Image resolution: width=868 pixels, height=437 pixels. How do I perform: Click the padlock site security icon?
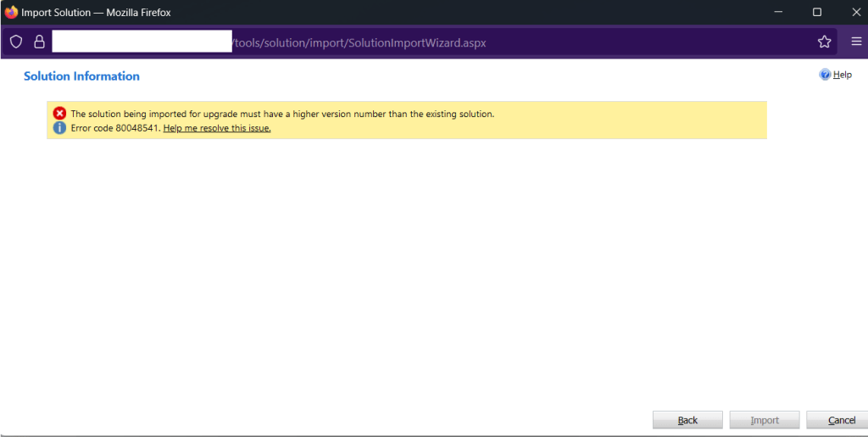[x=39, y=42]
